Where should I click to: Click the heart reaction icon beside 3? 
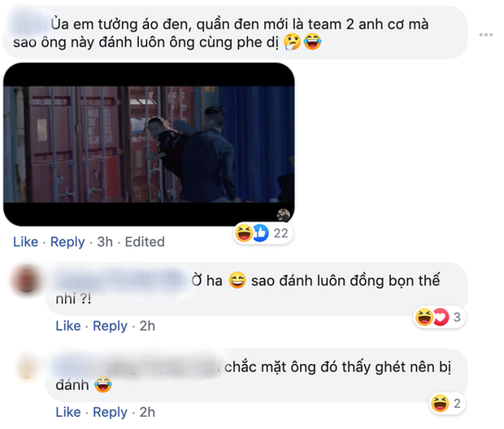[441, 317]
